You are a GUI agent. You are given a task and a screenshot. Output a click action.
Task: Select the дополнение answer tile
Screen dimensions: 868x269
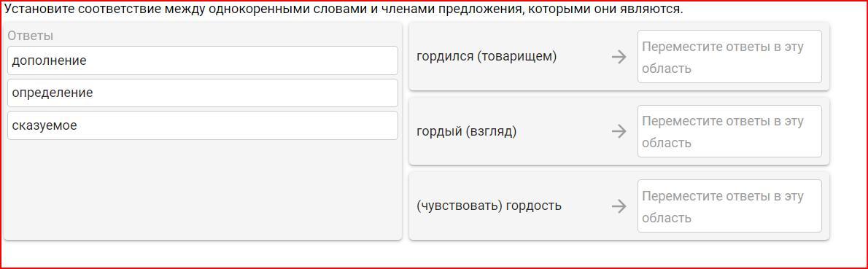(203, 61)
